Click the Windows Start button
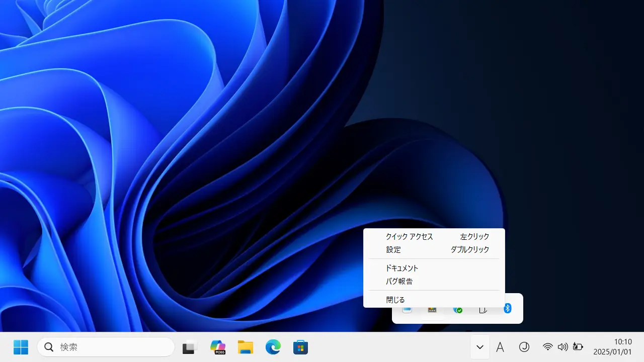 click(x=21, y=347)
